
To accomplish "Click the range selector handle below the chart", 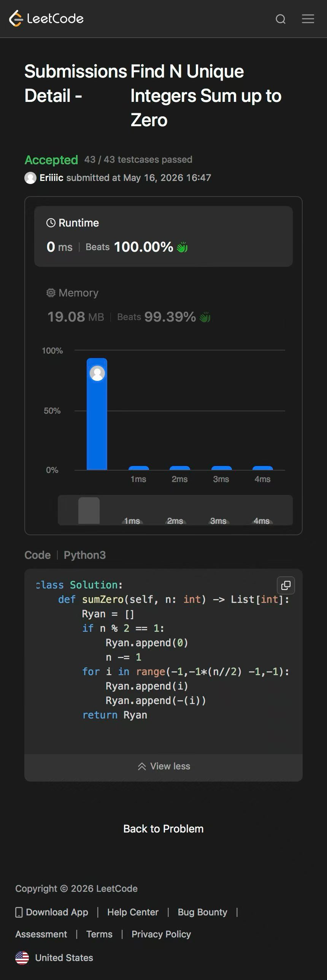I will [89, 511].
